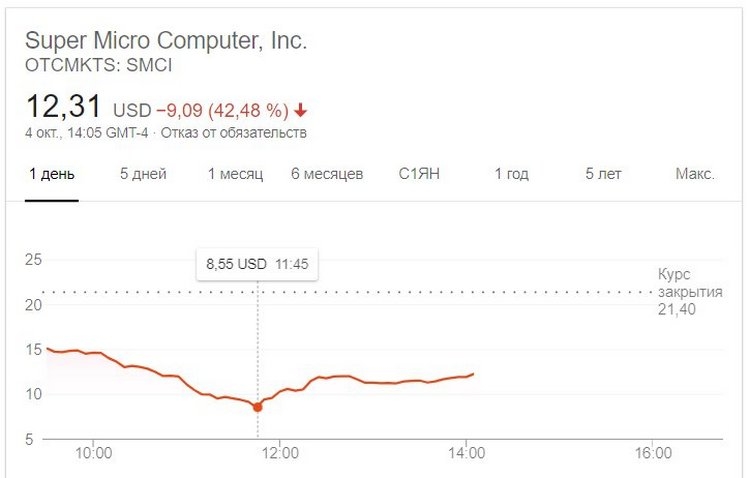Open the "Макс." range tab
Image resolution: width=750 pixels, height=478 pixels.
pyautogui.click(x=695, y=174)
